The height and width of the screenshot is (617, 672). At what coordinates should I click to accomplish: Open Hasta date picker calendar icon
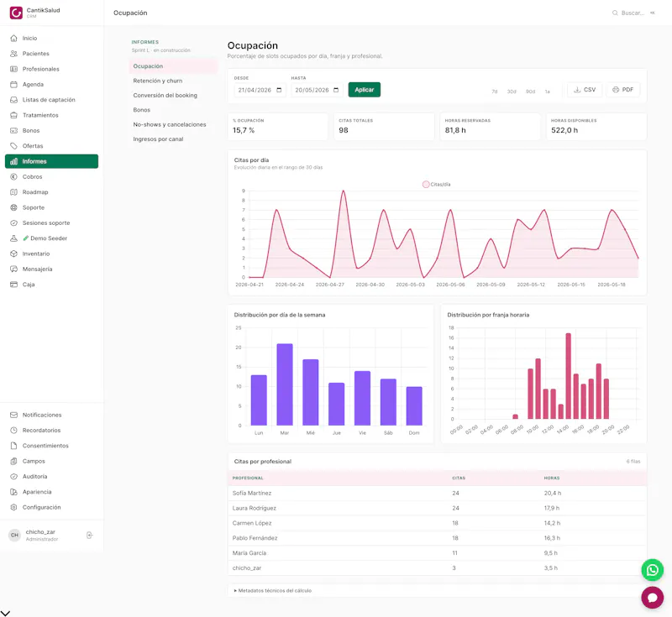336,90
